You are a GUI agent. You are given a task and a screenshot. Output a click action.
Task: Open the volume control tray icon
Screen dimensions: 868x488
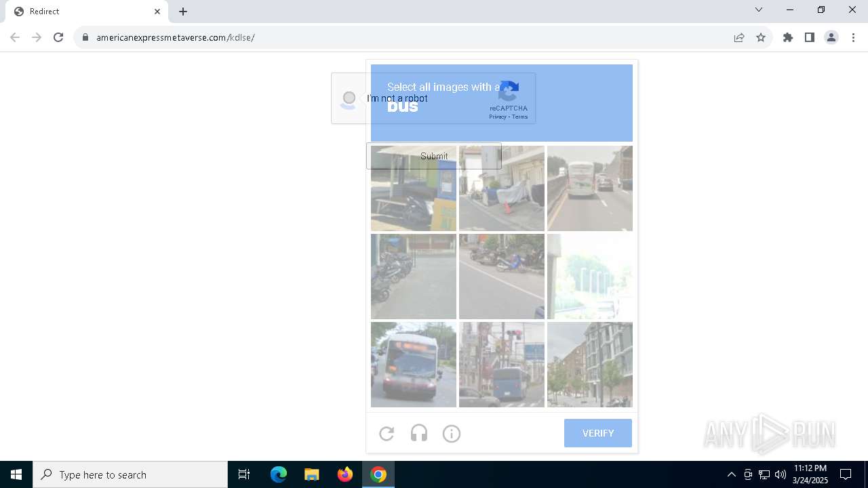(781, 474)
